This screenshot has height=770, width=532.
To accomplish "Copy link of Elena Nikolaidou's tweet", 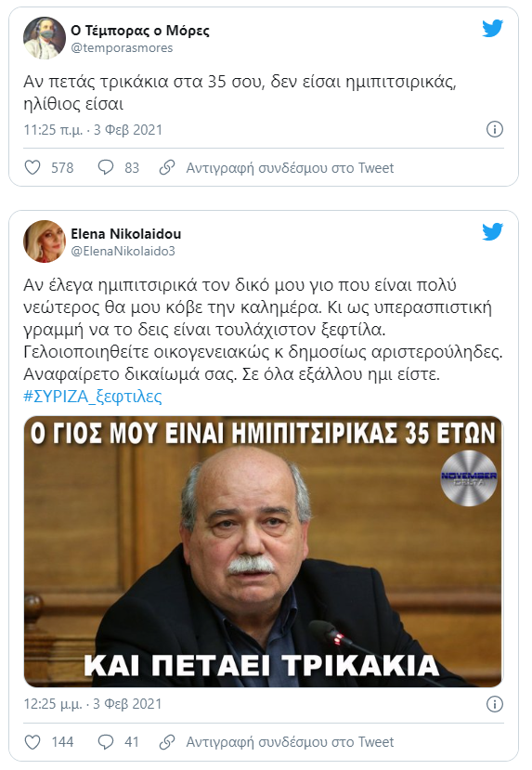I will (290, 742).
